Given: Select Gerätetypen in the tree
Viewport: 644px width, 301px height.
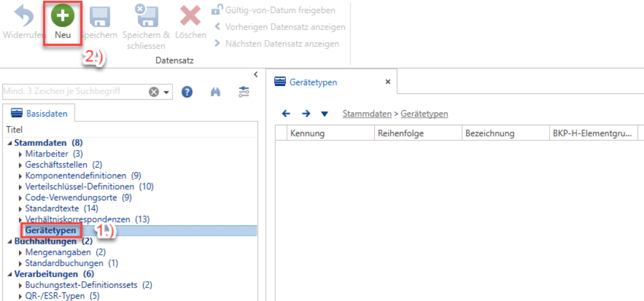Looking at the screenshot, I should (x=51, y=230).
